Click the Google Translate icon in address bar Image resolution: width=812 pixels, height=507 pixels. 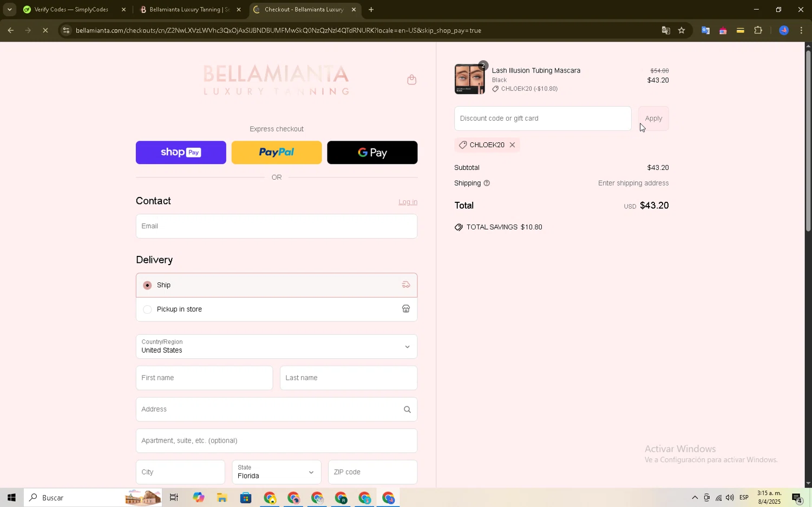coord(666,30)
